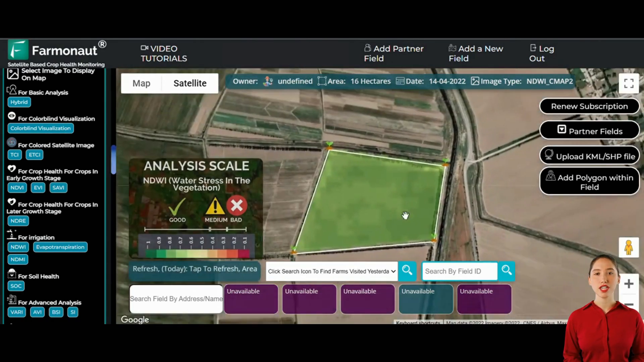Screen dimensions: 644x362
Task: Drag the NDWI analysis scale slider
Action: 210,229
